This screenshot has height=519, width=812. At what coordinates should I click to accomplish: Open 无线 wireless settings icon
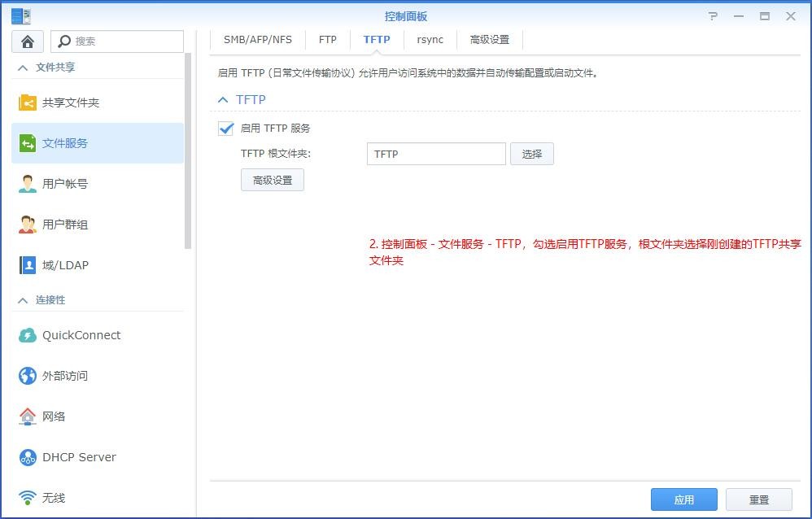click(28, 498)
